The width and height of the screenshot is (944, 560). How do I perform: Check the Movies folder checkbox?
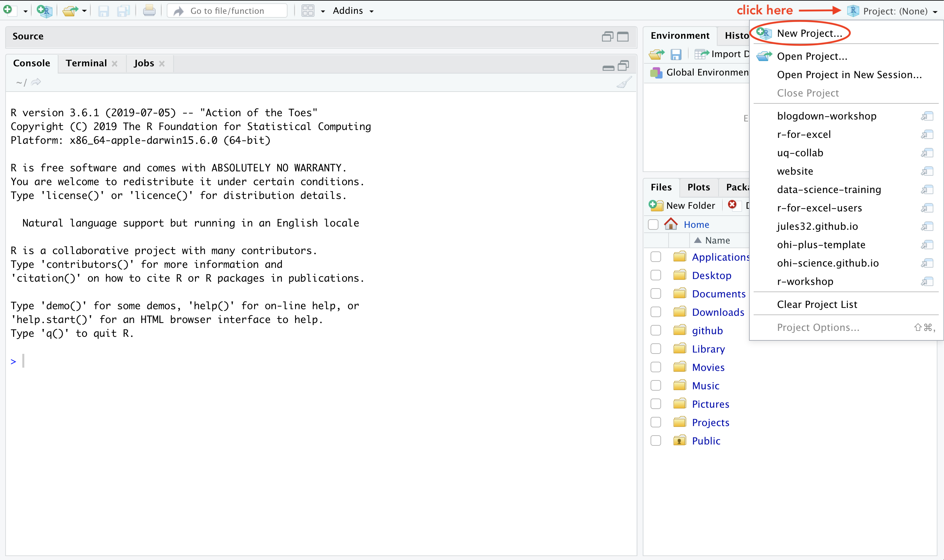656,367
